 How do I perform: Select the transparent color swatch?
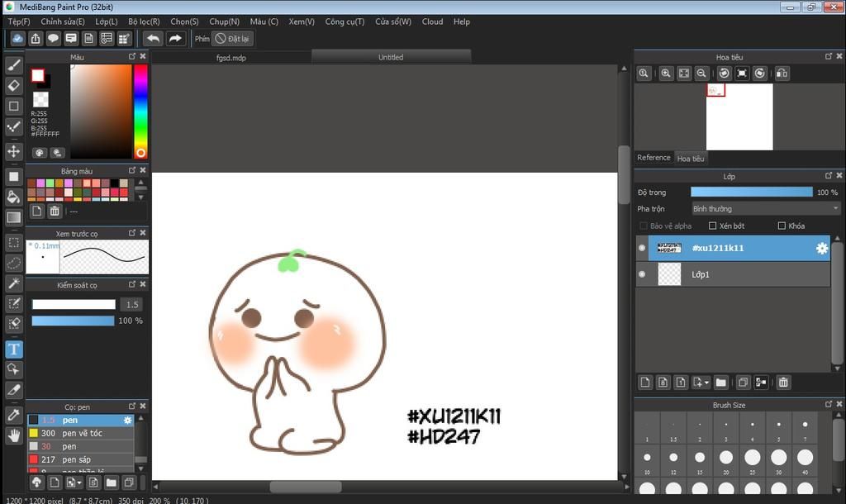coord(41,99)
